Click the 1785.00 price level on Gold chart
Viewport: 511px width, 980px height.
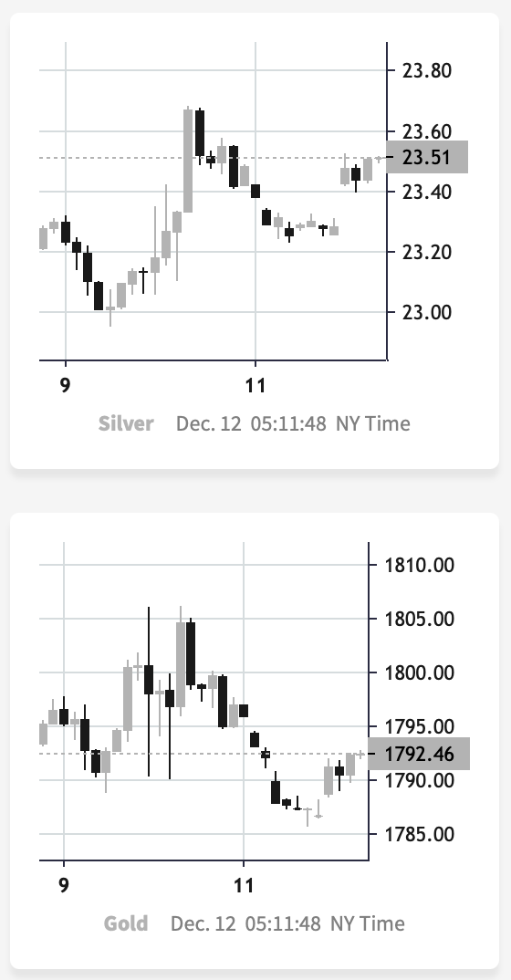coord(419,834)
